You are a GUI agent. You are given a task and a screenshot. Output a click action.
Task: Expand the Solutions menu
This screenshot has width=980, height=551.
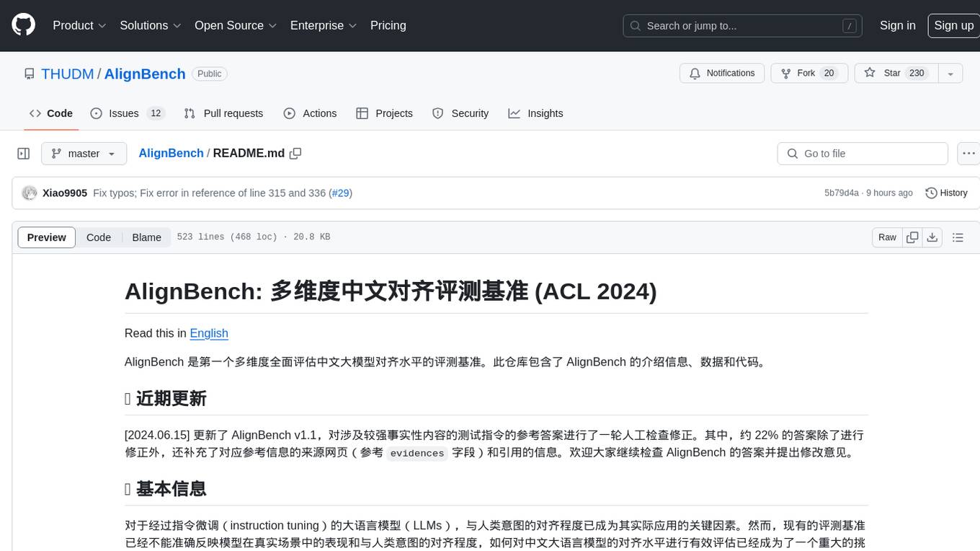coord(150,25)
